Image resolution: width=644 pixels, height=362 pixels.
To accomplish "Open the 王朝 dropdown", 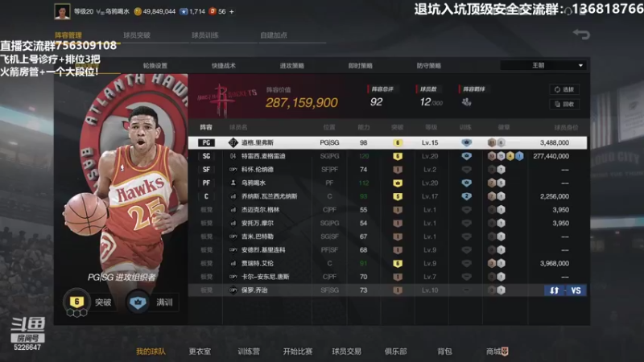I will (543, 66).
